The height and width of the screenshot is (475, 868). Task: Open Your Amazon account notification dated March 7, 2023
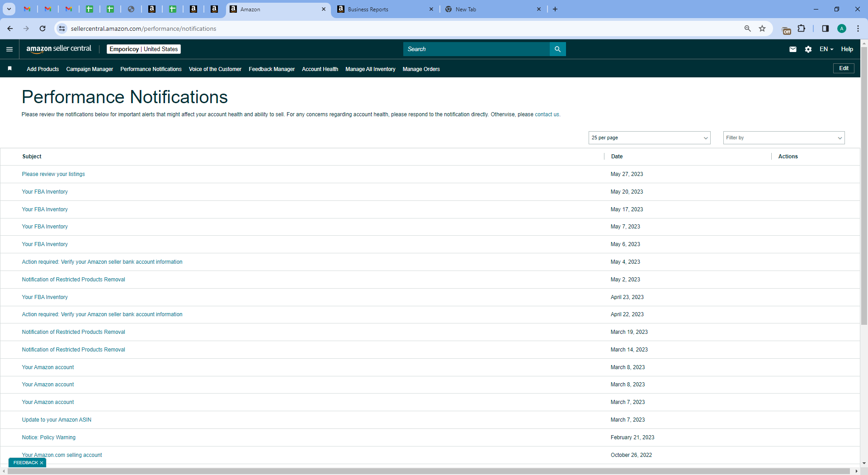pyautogui.click(x=48, y=402)
